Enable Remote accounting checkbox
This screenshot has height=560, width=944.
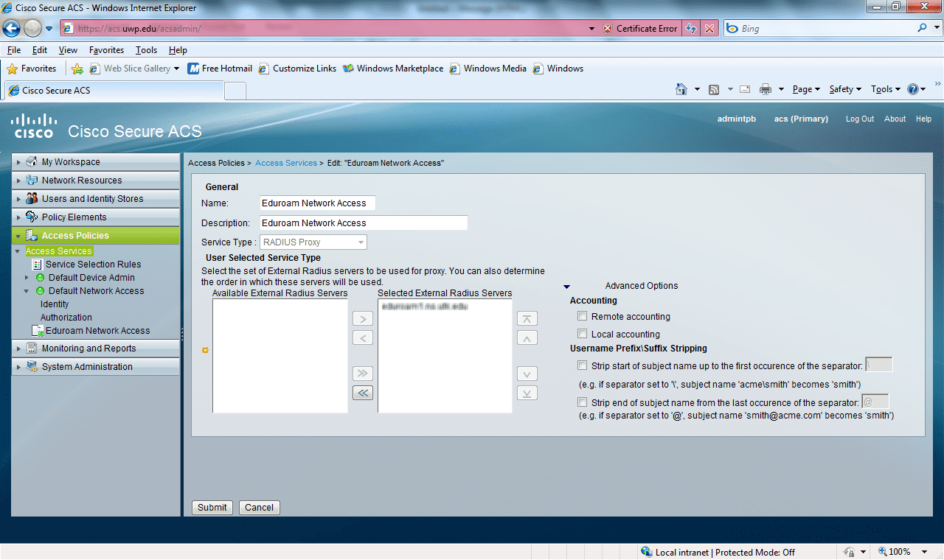tap(583, 316)
